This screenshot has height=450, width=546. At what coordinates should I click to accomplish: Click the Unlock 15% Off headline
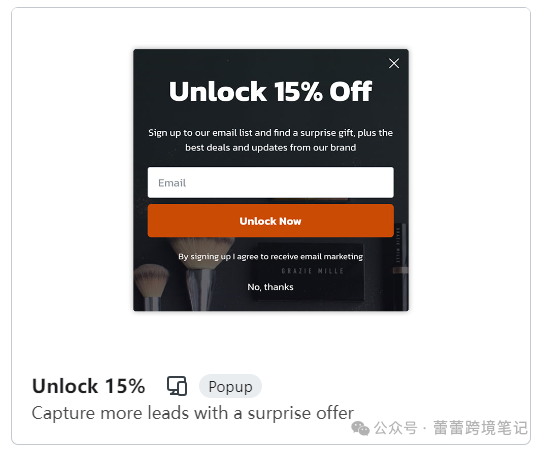(271, 91)
